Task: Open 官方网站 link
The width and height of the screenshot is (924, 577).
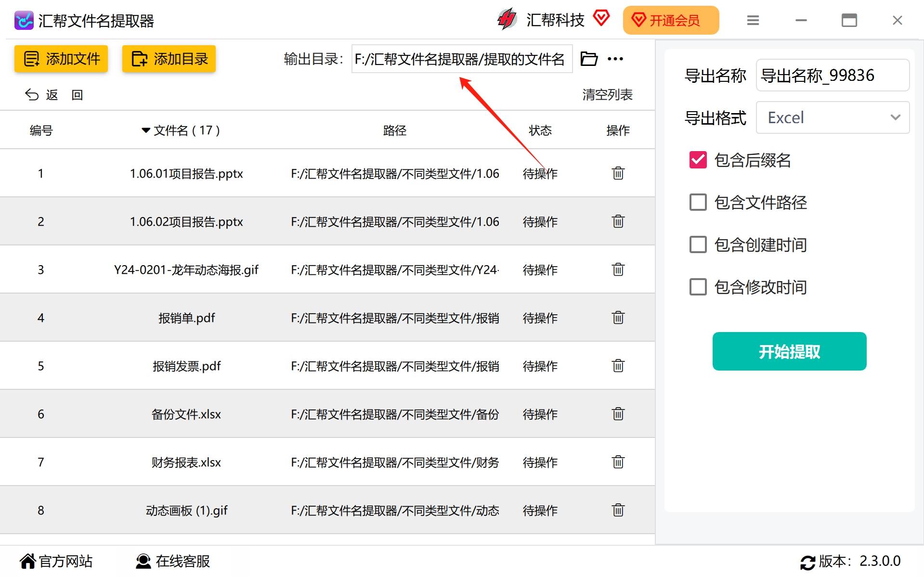Action: (56, 561)
